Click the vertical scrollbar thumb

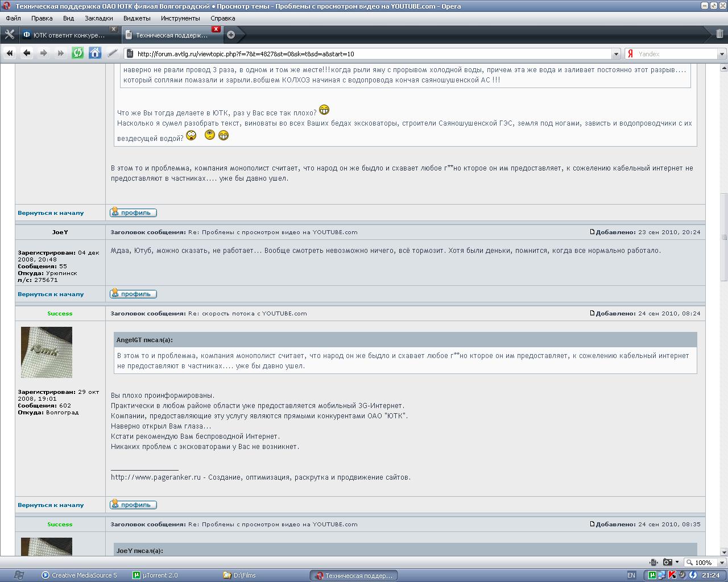pos(724,236)
